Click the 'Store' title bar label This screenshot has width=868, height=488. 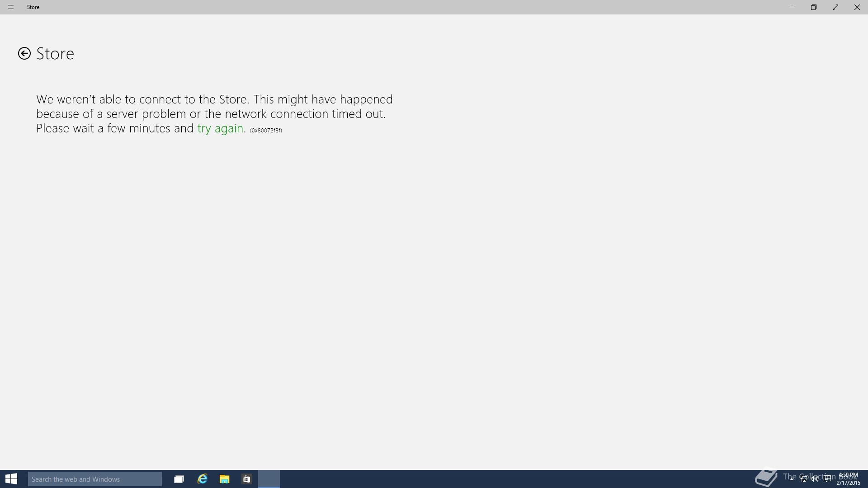click(33, 7)
